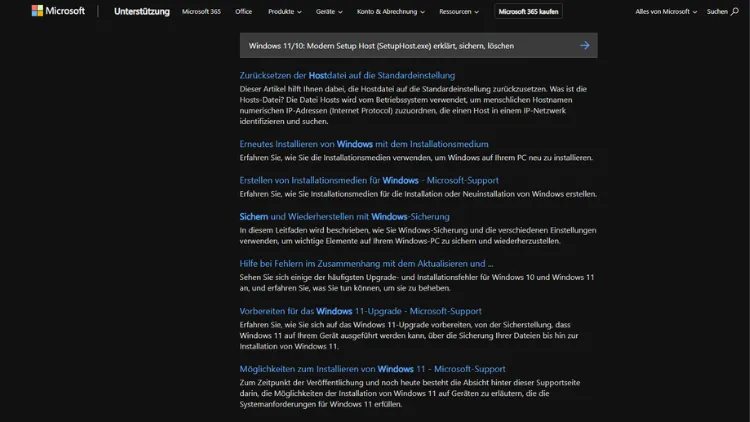The height and width of the screenshot is (422, 750).
Task: Submit search with the arrow icon
Action: click(585, 45)
